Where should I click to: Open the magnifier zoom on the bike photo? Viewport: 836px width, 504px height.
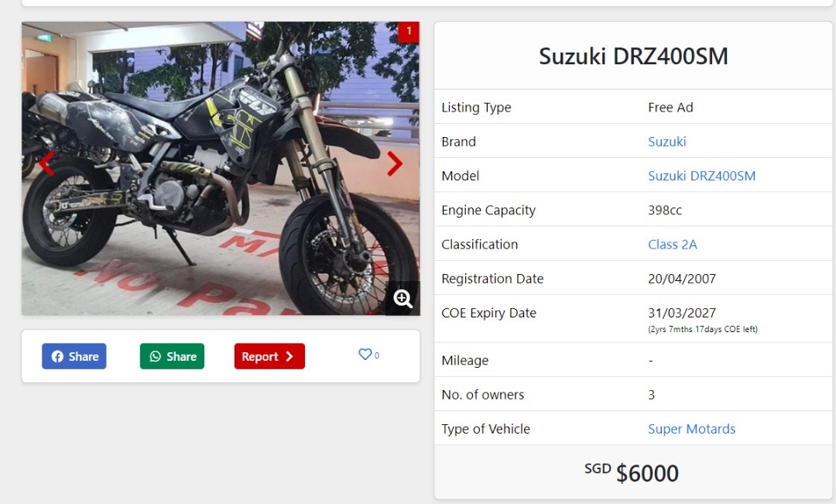pyautogui.click(x=403, y=299)
